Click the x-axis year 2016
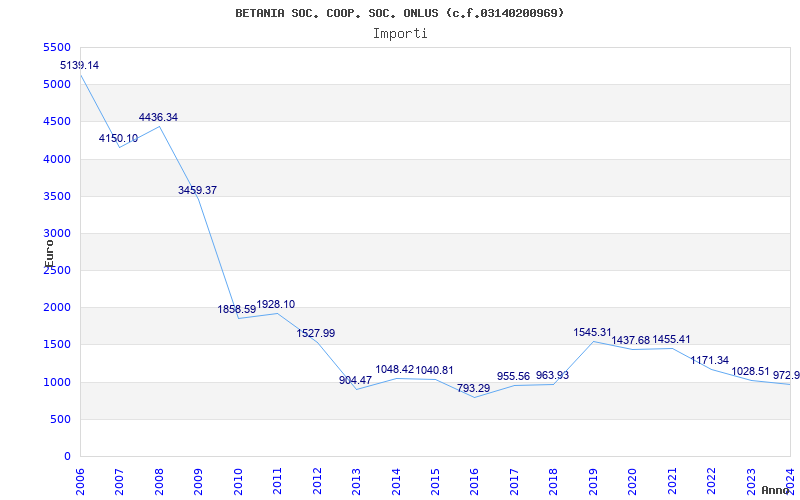This screenshot has width=800, height=500. pyautogui.click(x=474, y=482)
